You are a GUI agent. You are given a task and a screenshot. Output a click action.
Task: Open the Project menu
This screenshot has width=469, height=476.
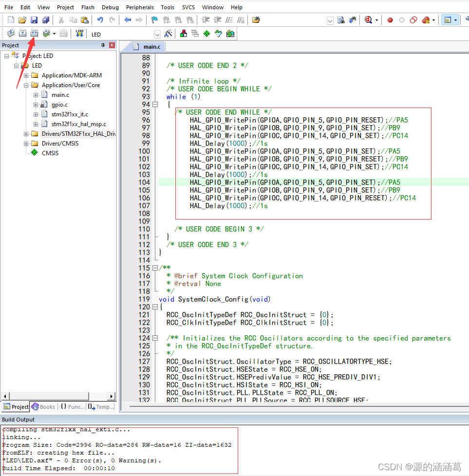65,7
